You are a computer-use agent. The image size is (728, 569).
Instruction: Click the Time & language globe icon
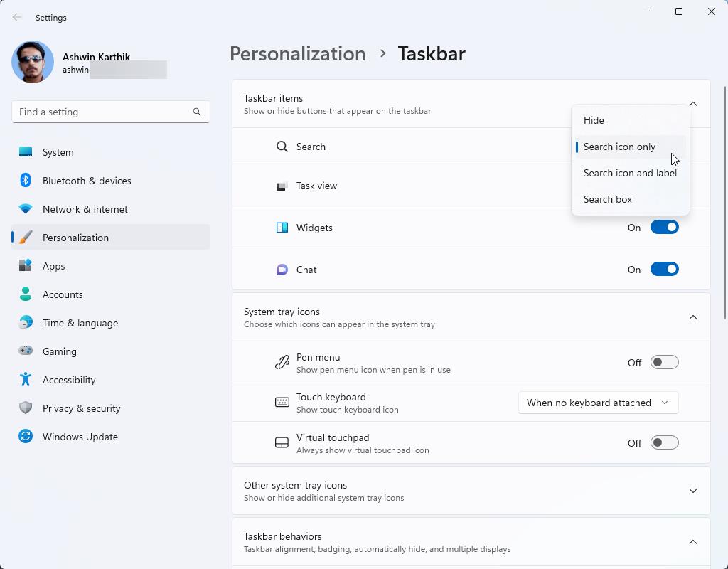tap(26, 322)
